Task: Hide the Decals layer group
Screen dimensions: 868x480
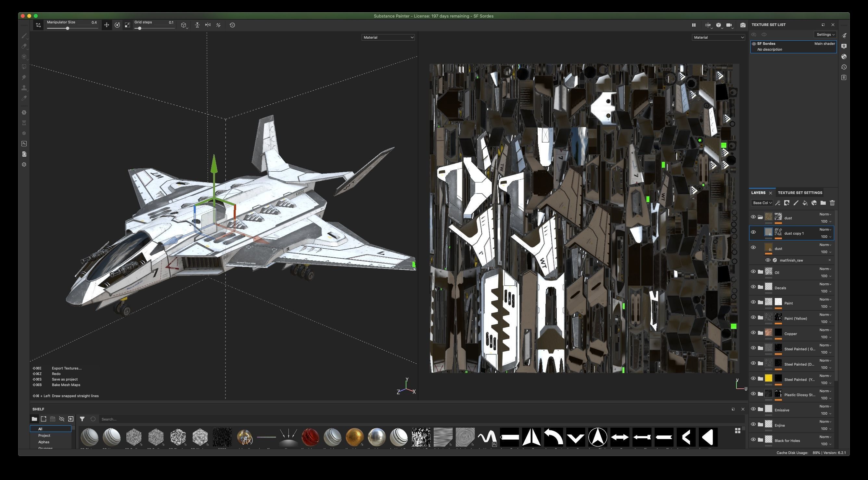Action: (753, 287)
